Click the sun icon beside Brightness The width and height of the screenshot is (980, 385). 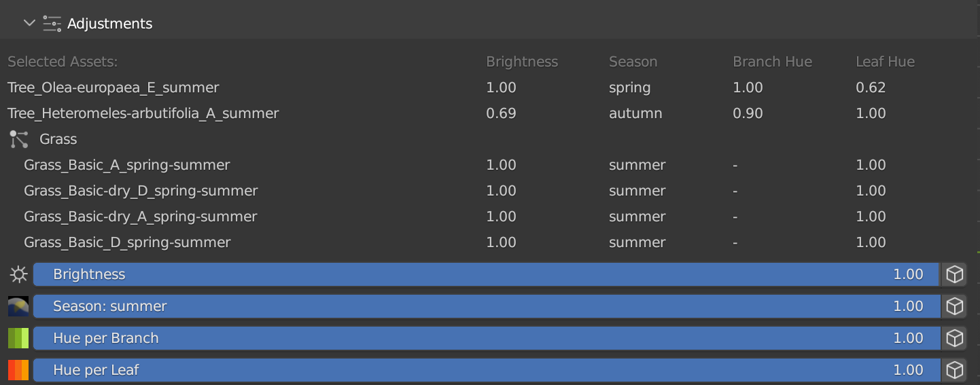[18, 274]
